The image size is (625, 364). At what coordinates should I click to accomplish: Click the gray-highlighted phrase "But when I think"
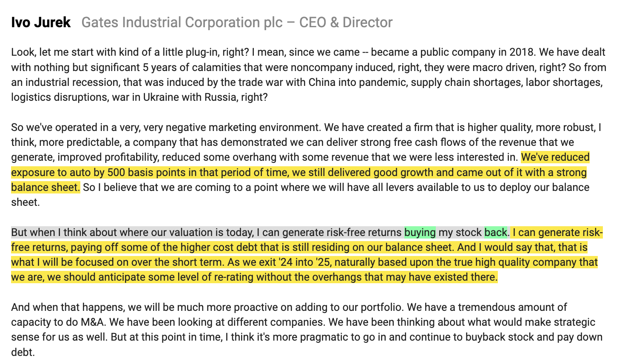click(x=47, y=232)
